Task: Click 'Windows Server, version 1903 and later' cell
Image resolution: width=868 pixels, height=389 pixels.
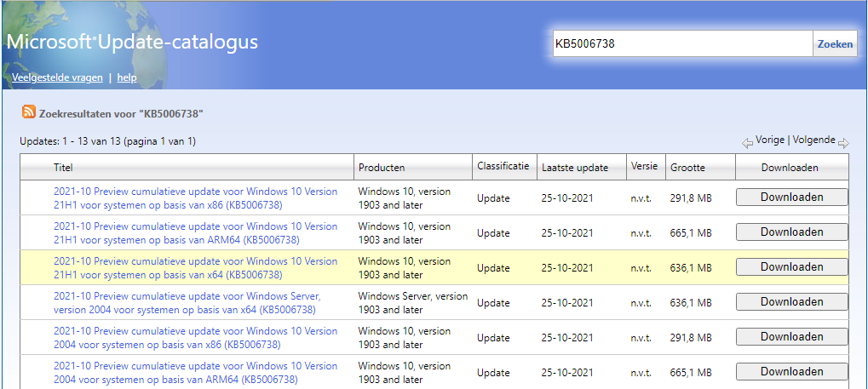Action: point(413,303)
